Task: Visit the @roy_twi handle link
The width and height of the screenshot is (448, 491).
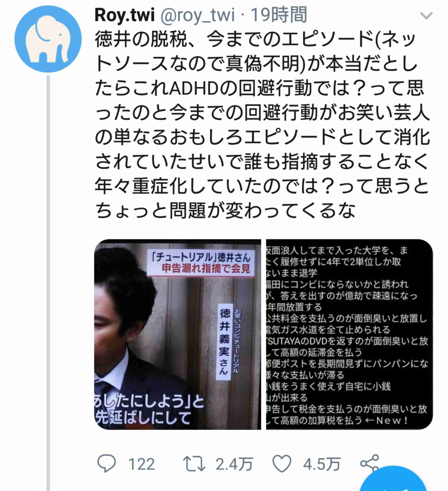Action: click(x=198, y=15)
